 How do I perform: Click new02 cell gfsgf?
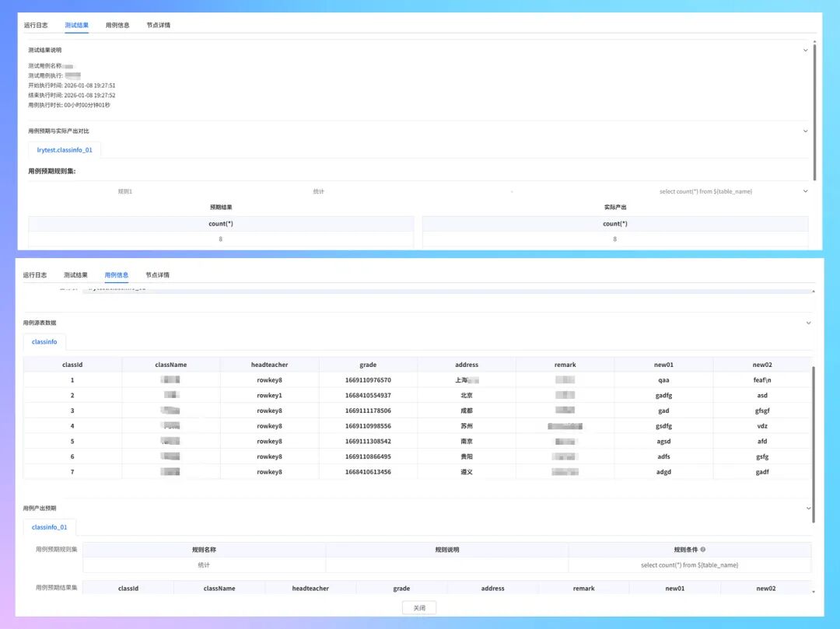762,411
